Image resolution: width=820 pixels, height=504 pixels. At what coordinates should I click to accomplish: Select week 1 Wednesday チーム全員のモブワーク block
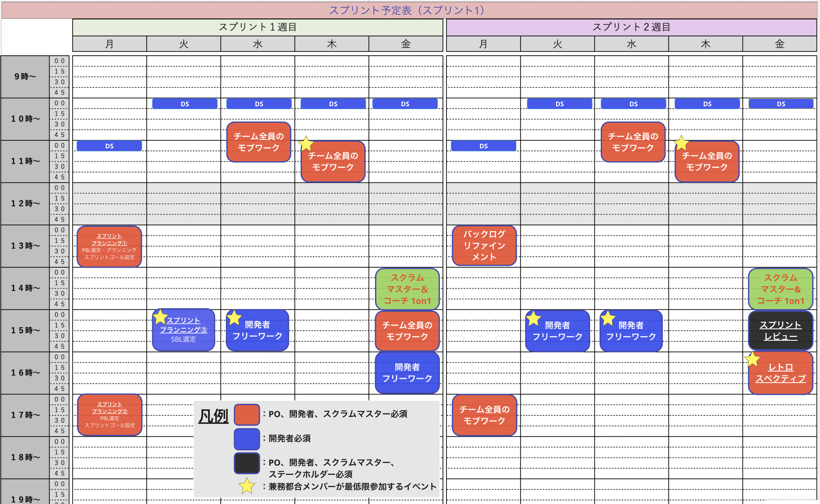259,142
